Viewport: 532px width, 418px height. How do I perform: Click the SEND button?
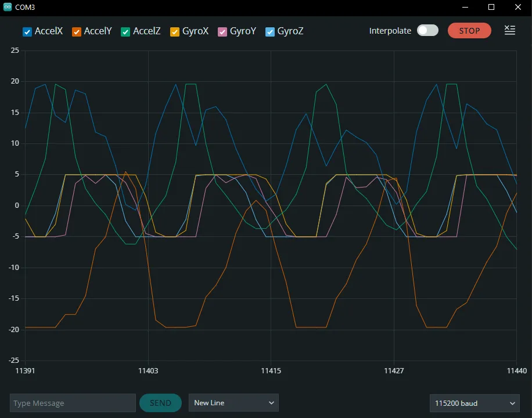pos(160,403)
